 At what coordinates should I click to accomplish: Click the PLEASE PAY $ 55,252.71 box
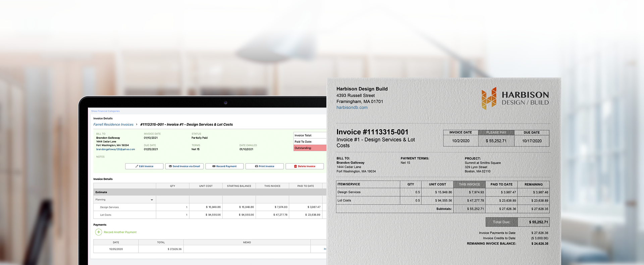(x=496, y=138)
